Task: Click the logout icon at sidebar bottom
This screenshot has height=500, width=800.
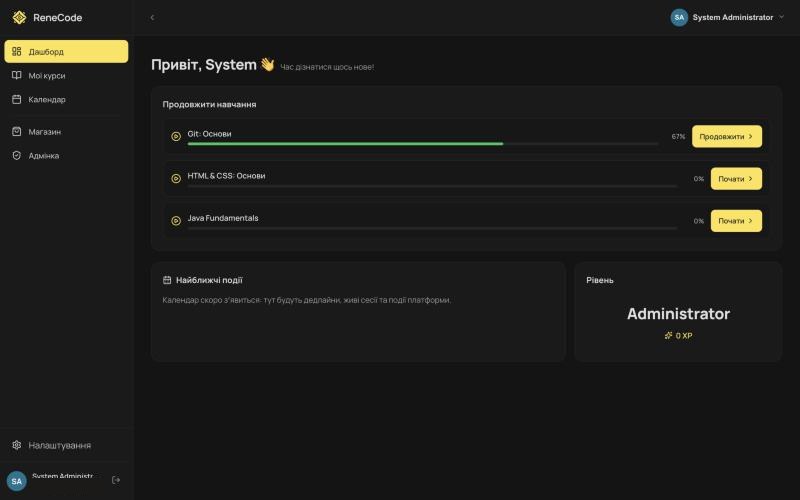Action: click(x=116, y=480)
